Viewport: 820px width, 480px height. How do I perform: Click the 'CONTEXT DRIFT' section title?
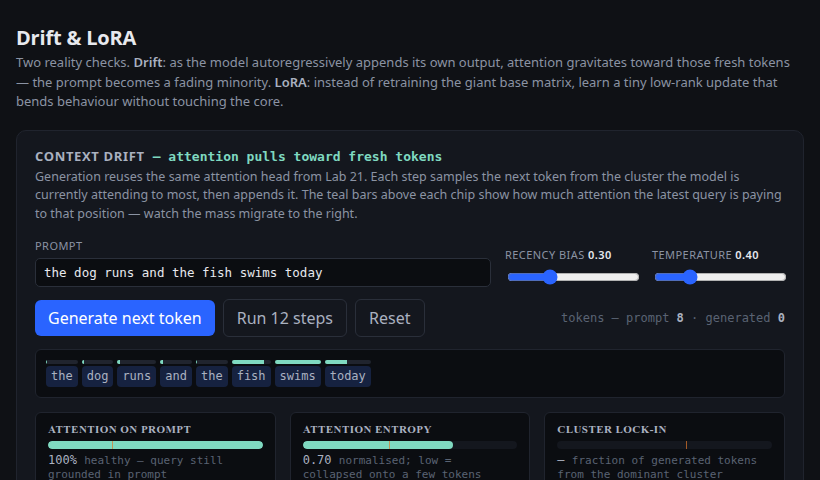[x=89, y=156]
